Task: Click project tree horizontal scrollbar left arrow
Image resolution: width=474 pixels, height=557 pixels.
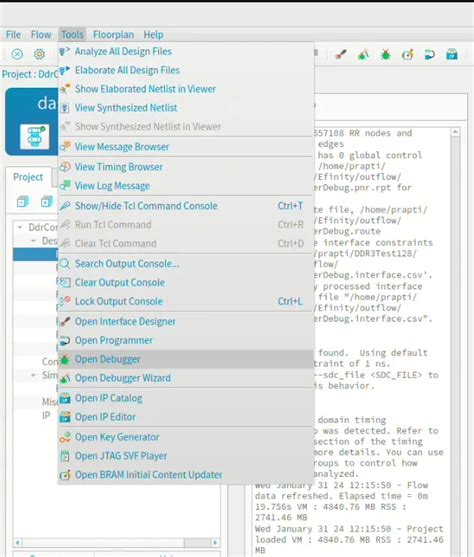Action: (x=17, y=543)
